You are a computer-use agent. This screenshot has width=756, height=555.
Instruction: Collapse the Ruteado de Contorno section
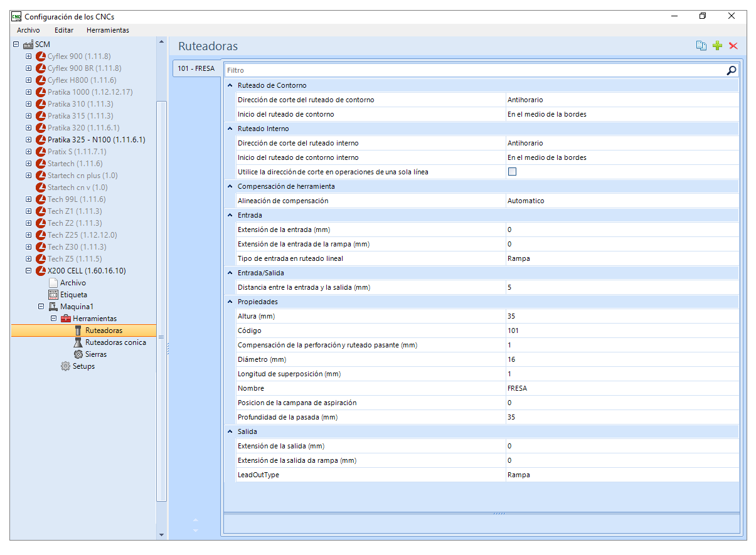pos(230,85)
